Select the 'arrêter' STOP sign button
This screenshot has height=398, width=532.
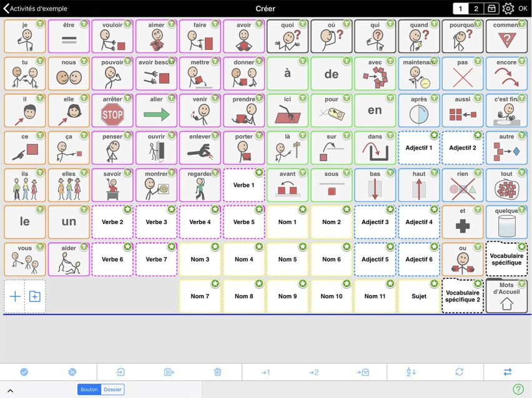(112, 110)
